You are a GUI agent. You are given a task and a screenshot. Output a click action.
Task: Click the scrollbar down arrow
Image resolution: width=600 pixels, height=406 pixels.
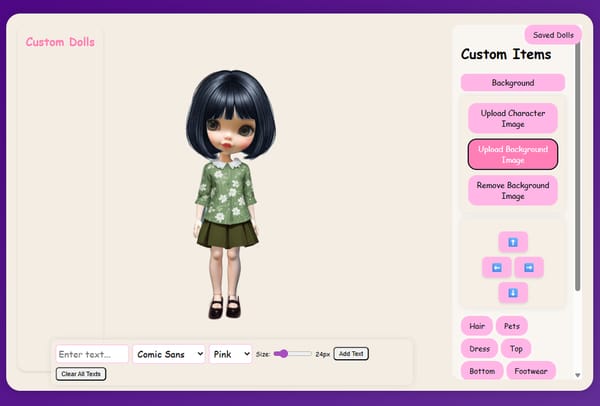pos(578,375)
